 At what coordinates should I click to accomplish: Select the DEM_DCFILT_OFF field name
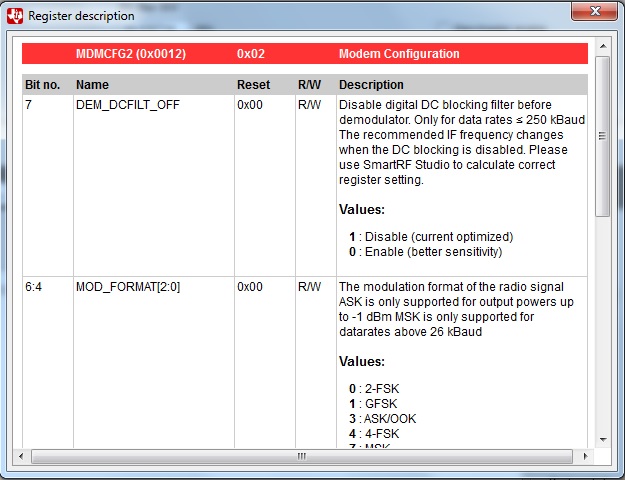coord(128,105)
